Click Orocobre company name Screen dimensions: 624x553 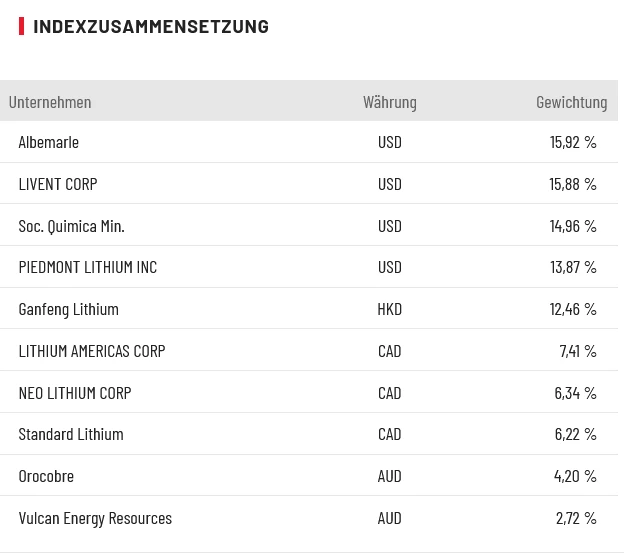(46, 476)
